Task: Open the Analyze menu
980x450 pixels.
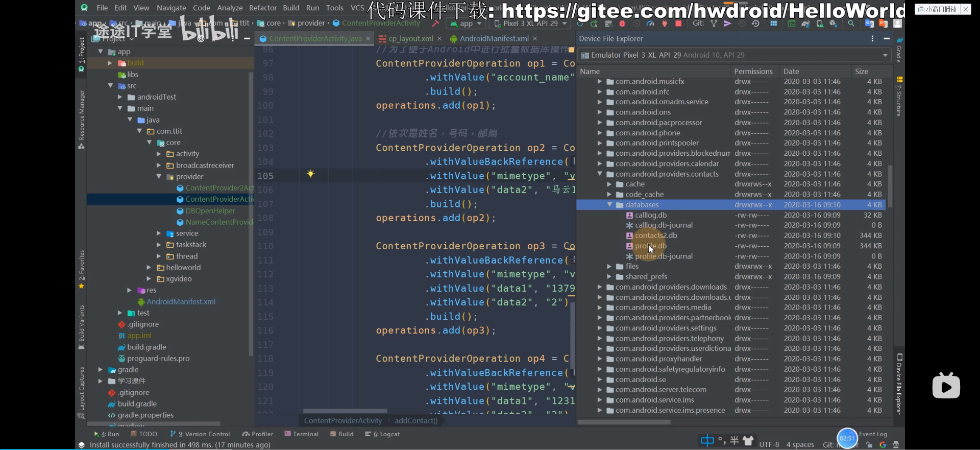Action: coord(230,8)
